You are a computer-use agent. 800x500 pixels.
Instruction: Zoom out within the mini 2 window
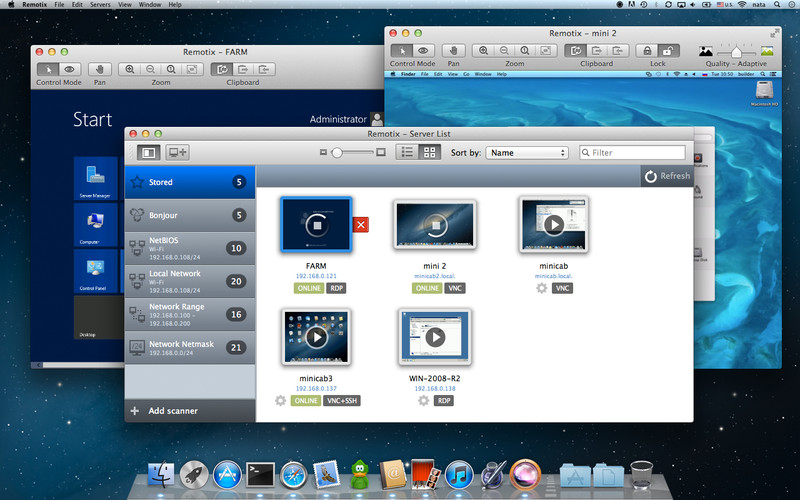[504, 51]
